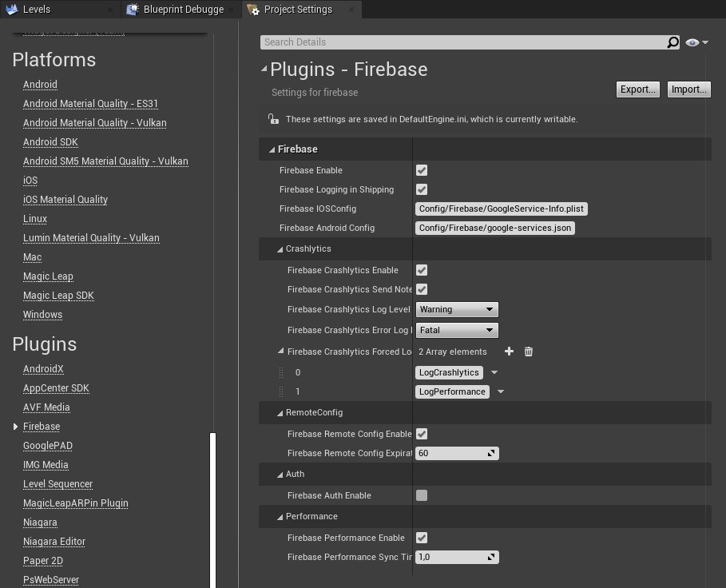The width and height of the screenshot is (726, 588).
Task: Click the arrow marker beside Firebase plugin
Action: pyautogui.click(x=15, y=427)
